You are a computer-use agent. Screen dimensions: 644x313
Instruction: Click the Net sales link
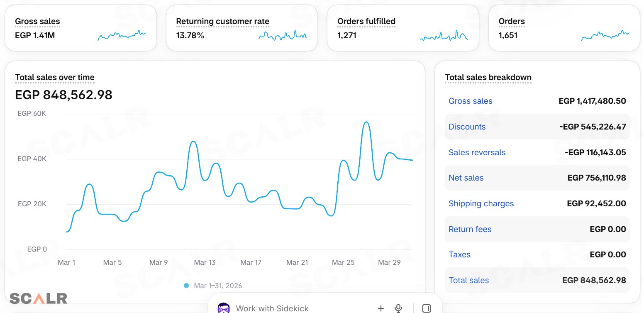click(x=466, y=178)
